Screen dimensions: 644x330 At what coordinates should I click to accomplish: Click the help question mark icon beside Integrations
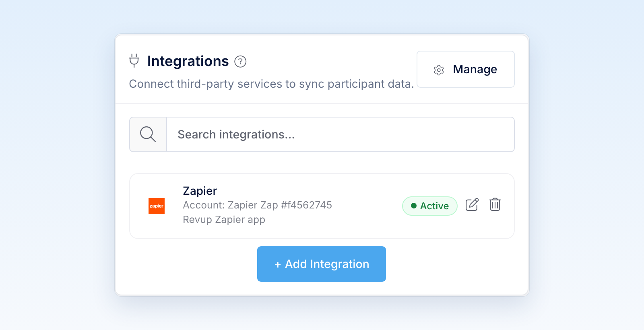click(240, 62)
